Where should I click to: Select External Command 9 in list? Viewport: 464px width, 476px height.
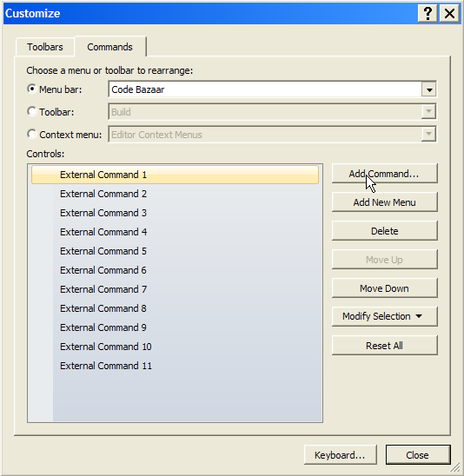pos(175,327)
